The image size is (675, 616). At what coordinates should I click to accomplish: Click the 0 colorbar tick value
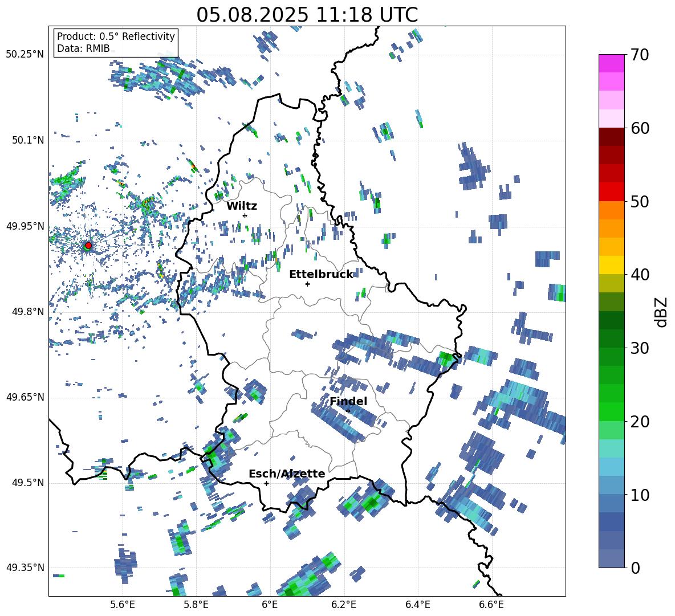point(635,568)
